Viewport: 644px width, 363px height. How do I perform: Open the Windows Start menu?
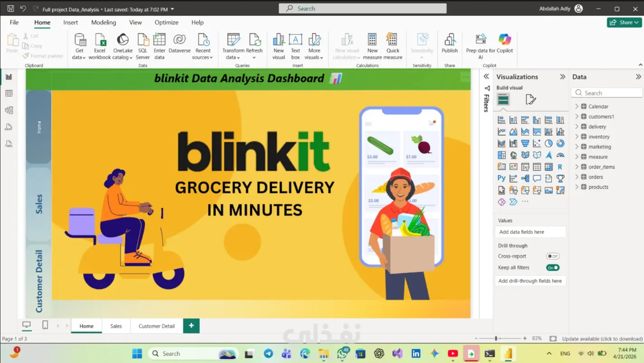coord(137,353)
